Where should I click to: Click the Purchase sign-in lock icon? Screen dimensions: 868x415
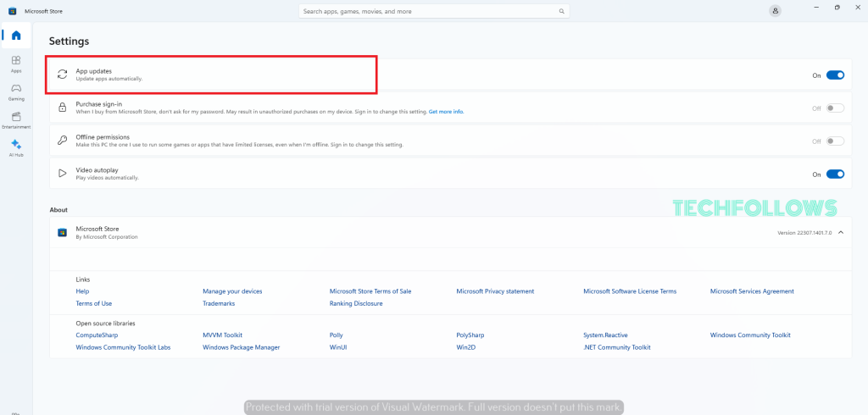tap(63, 108)
